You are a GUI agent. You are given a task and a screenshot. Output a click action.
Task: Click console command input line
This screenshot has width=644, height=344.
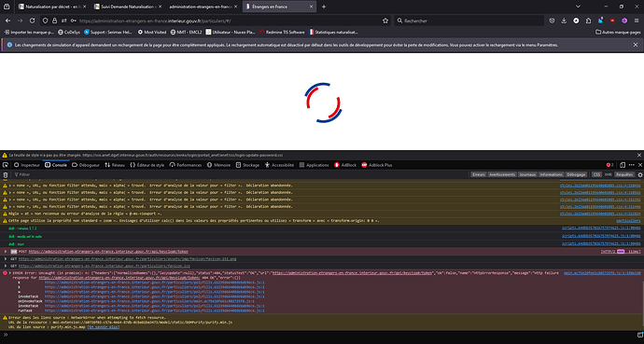point(320,335)
